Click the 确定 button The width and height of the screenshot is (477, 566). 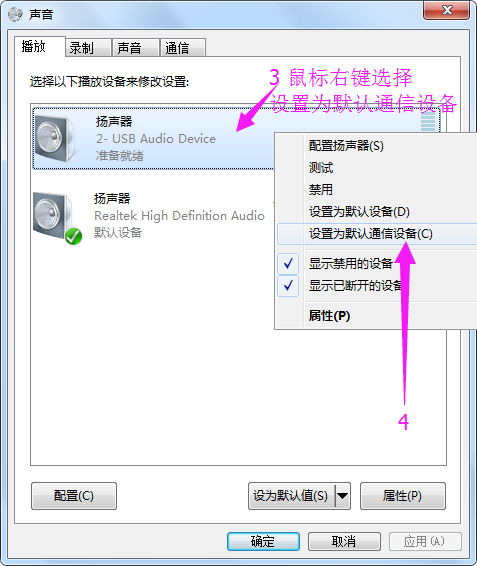pos(263,541)
